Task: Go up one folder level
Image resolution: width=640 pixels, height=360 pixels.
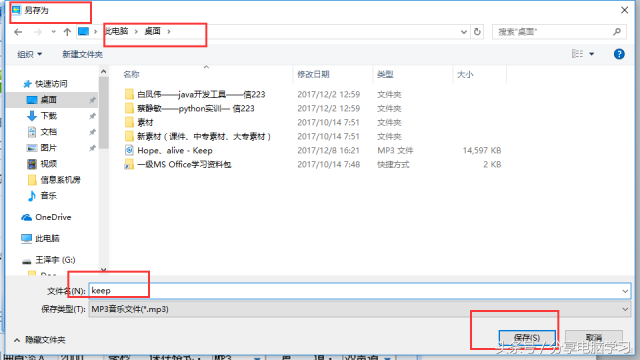Action: click(x=67, y=32)
